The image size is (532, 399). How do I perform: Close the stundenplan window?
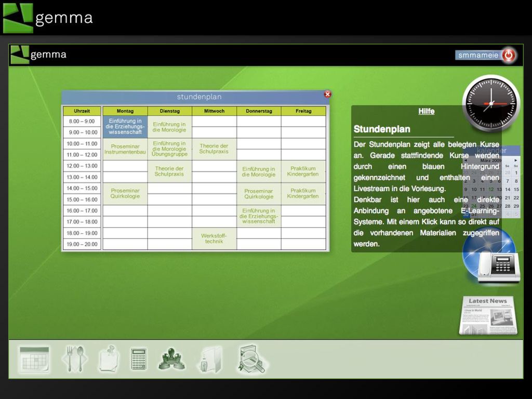pos(327,95)
